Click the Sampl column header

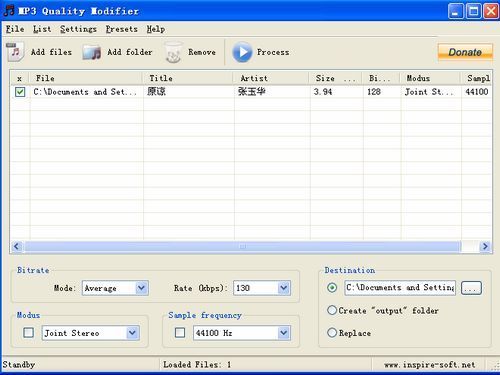[x=477, y=78]
